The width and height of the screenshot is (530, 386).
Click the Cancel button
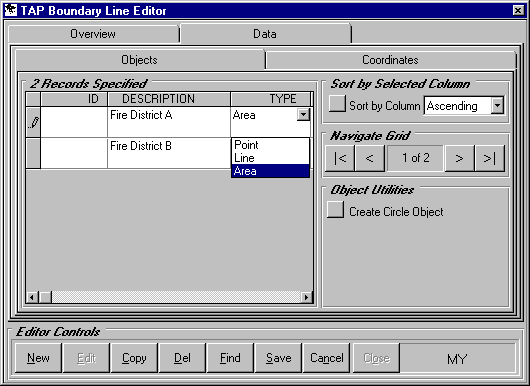point(327,358)
